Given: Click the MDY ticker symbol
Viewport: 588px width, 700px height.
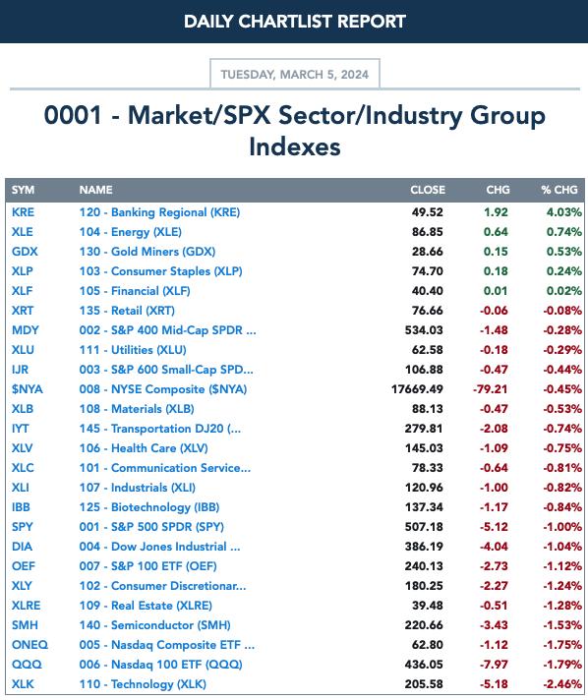Looking at the screenshot, I should [x=25, y=330].
